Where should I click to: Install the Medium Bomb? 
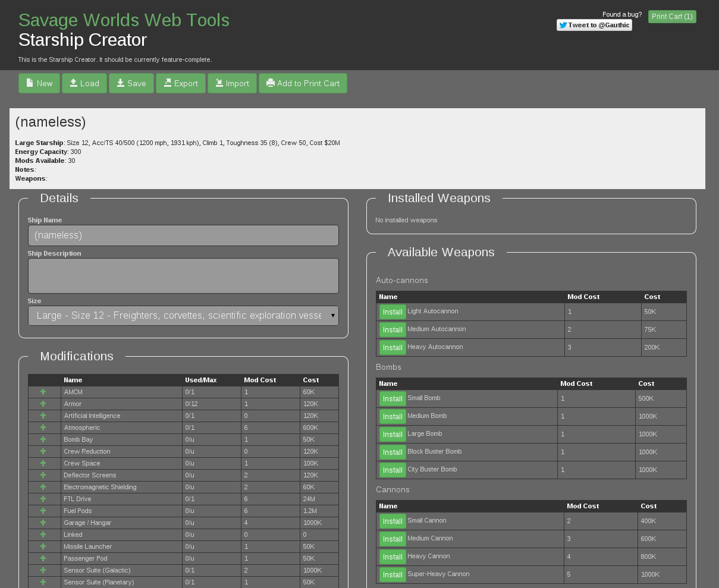(x=393, y=417)
